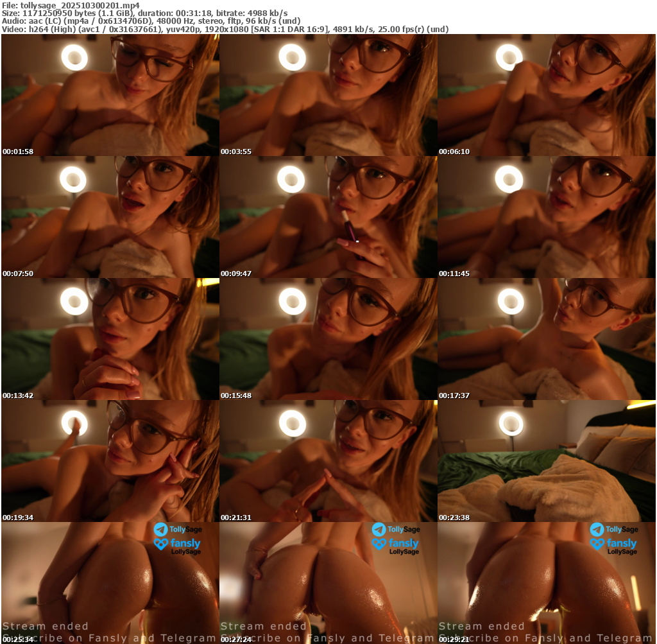Open the thumbnail marked 00:27:24
This screenshot has width=657, height=644.
click(328, 583)
